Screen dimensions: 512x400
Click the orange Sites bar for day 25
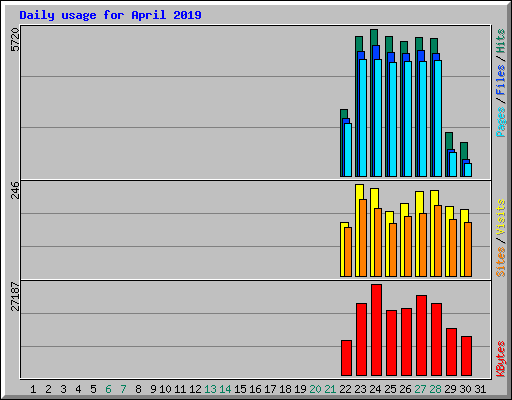[393, 250]
